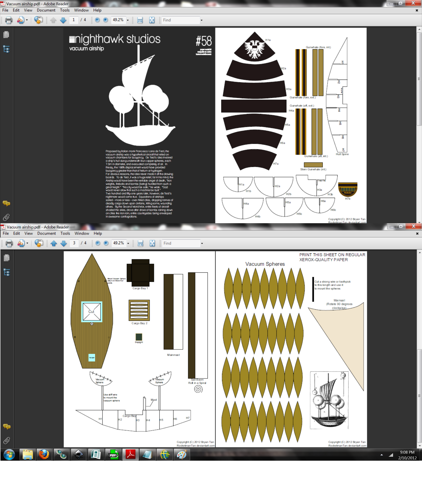The width and height of the screenshot is (422, 504).
Task: Launch Adobe Acrobat from the taskbar
Action: coord(130,454)
